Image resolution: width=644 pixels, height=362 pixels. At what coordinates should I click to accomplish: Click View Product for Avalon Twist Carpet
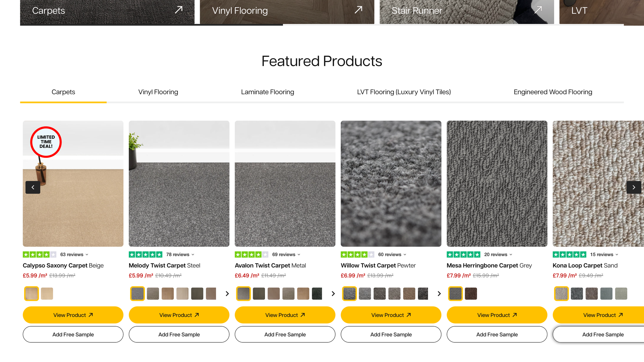click(x=285, y=315)
